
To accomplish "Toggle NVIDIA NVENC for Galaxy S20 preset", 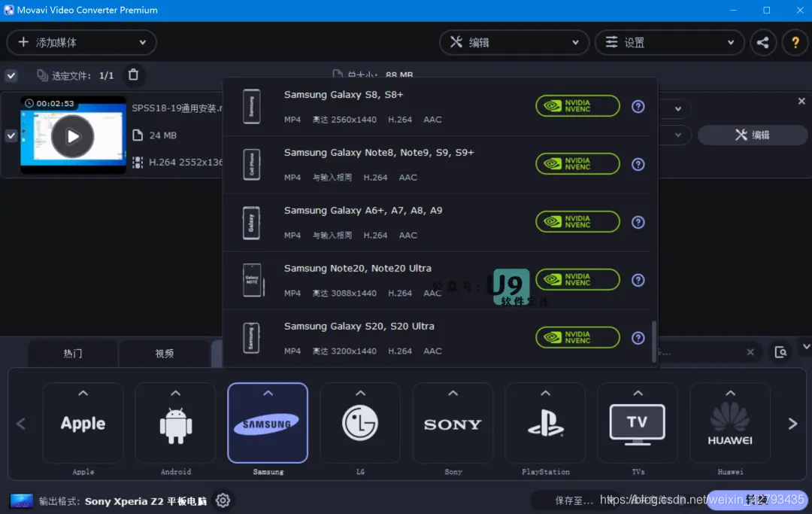I will (577, 339).
